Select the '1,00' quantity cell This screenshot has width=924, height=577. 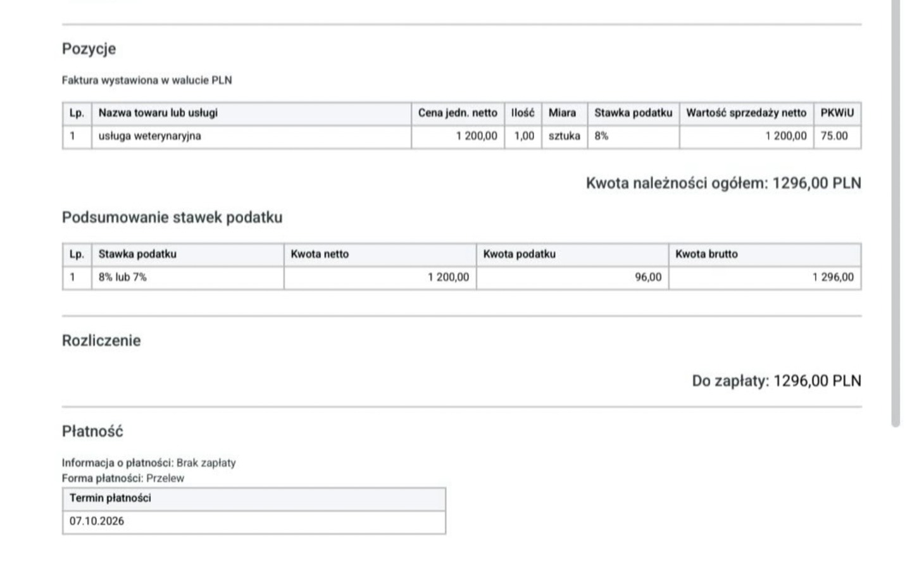click(x=523, y=137)
